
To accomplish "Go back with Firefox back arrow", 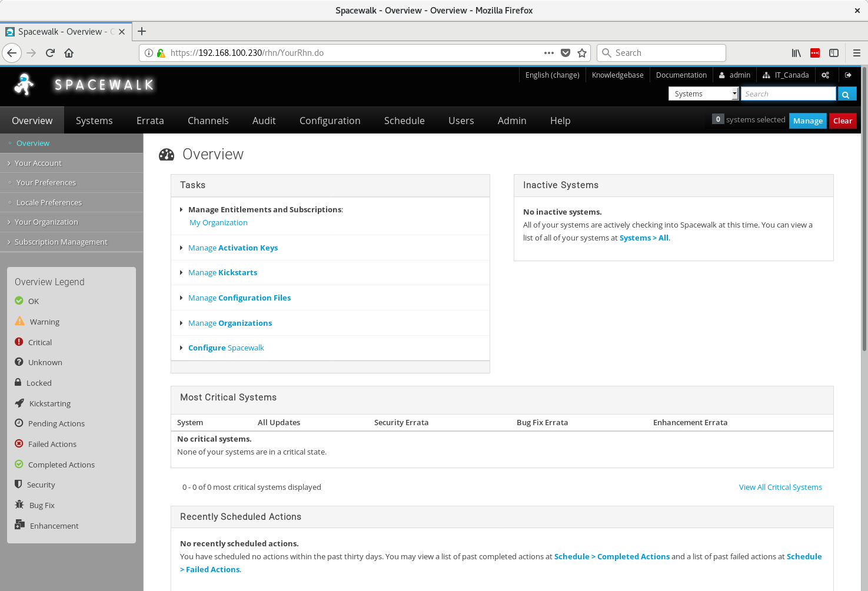I will [x=12, y=53].
